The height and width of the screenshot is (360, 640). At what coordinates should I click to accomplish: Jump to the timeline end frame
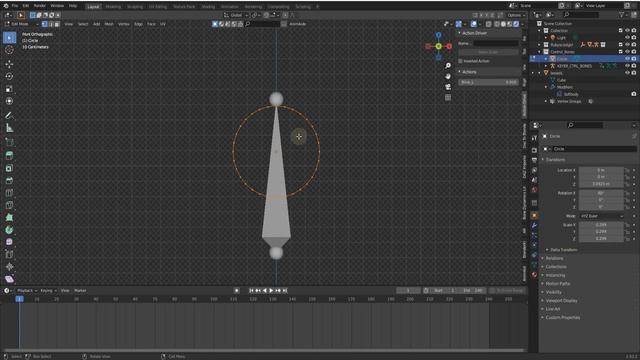[285, 291]
